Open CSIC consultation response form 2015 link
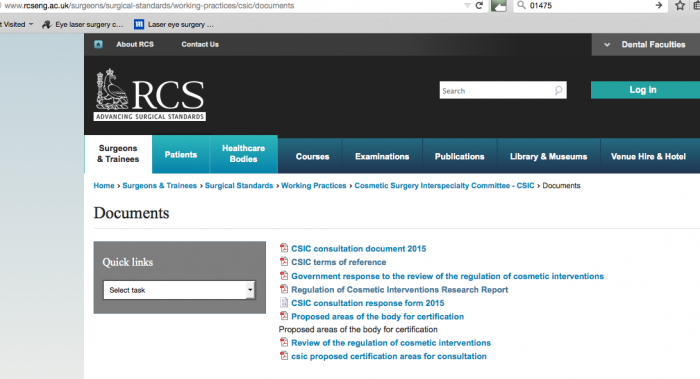The height and width of the screenshot is (379, 700). pos(368,303)
